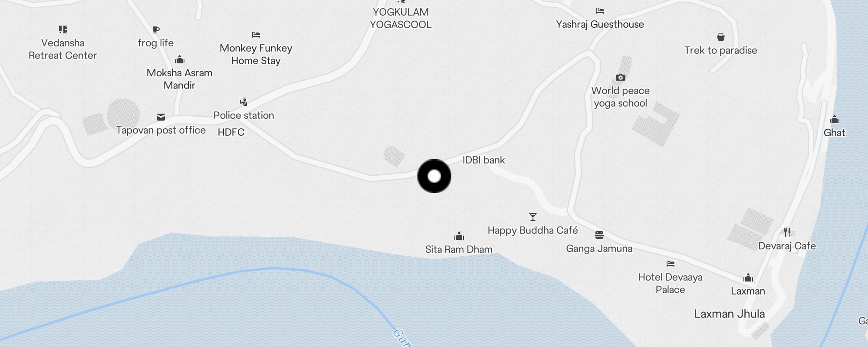Click the IDBI bank label
This screenshot has height=347, width=868.
[x=483, y=160]
